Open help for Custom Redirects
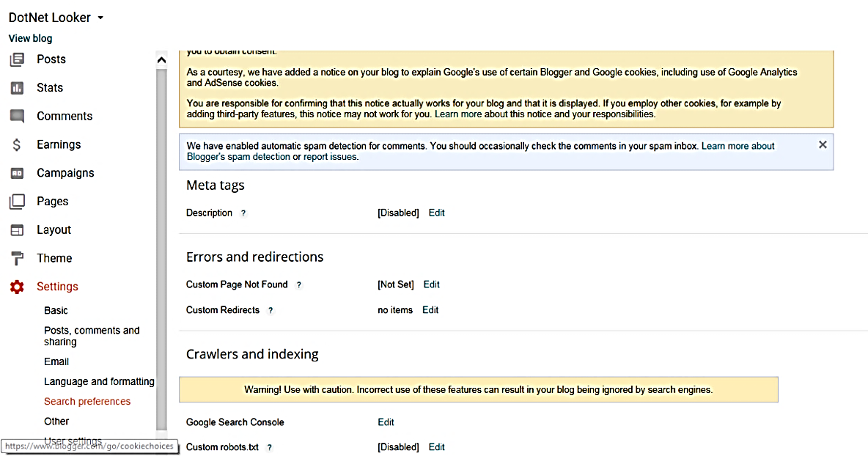The height and width of the screenshot is (456, 868). (271, 310)
